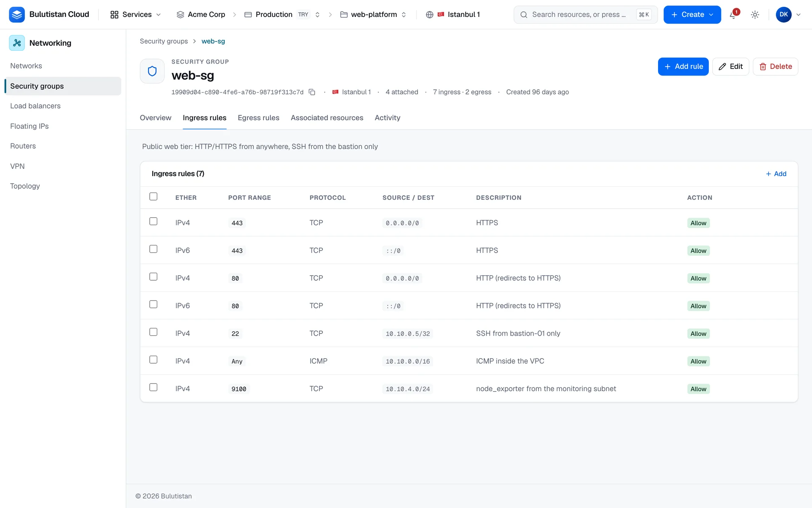Check the SSH port 22 rule
Viewport: 812px width, 508px height.
(x=154, y=332)
